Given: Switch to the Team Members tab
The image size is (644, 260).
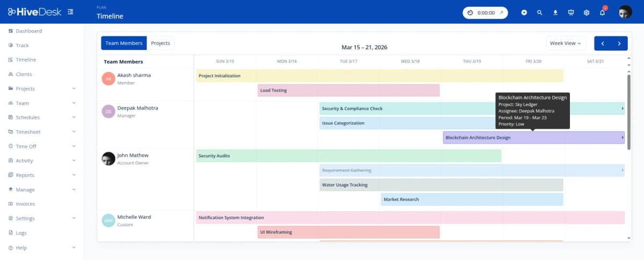Looking at the screenshot, I should (x=124, y=43).
